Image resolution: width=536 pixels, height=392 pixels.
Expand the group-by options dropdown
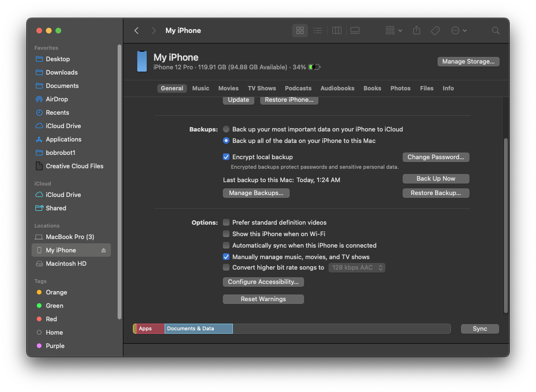point(394,31)
